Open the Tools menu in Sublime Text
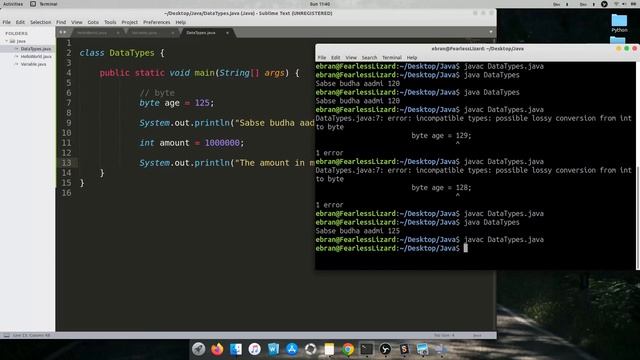The image size is (640, 360). pos(110,22)
